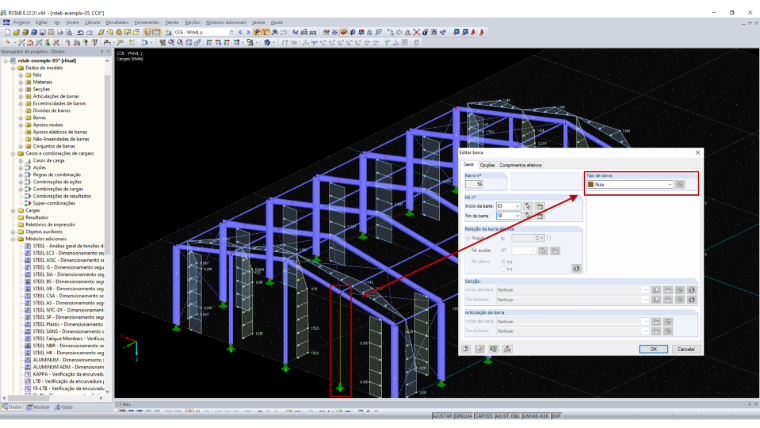Viewport: 760px width, 428px height.
Task: Click edit bar type icon next to Nula
Action: coord(680,184)
